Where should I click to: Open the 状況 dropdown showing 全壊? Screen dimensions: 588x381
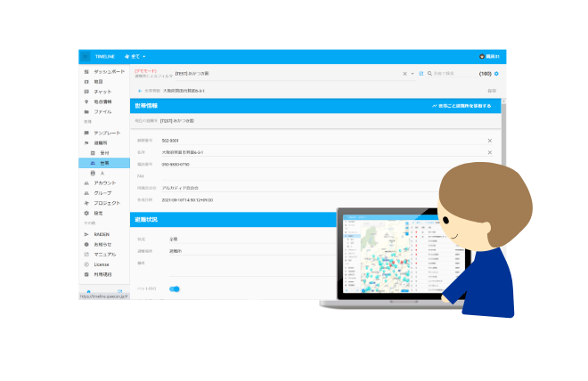[252, 239]
